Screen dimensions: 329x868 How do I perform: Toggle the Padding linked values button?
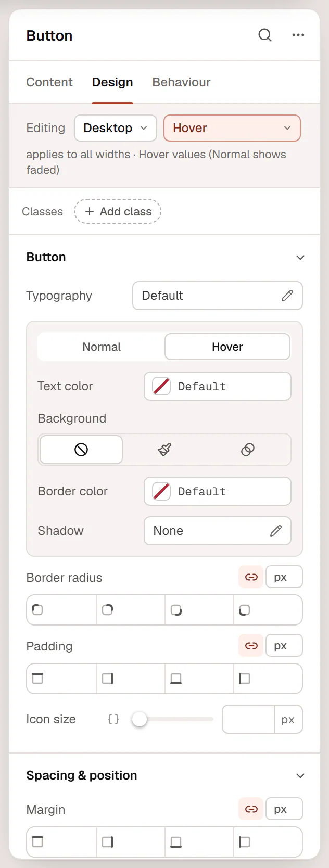pos(251,646)
